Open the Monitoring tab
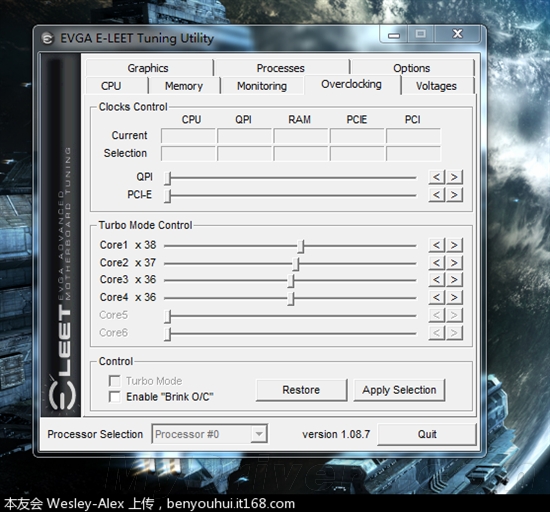 [262, 86]
